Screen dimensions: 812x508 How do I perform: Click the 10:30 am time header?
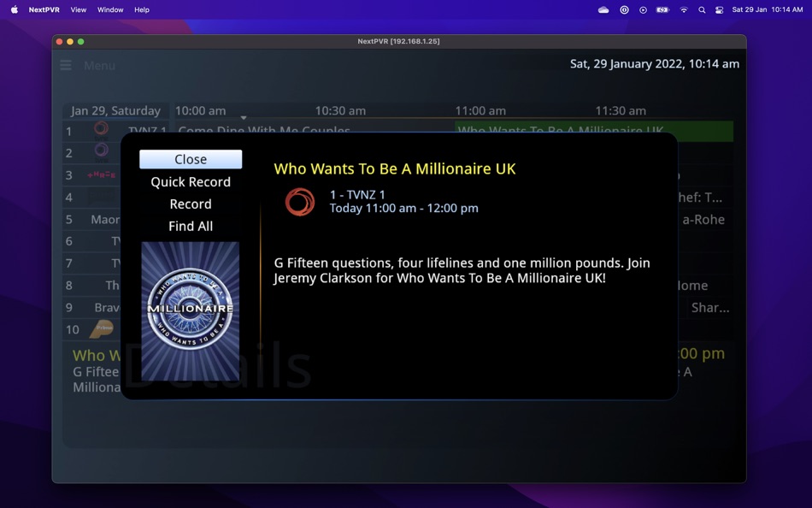pos(340,111)
